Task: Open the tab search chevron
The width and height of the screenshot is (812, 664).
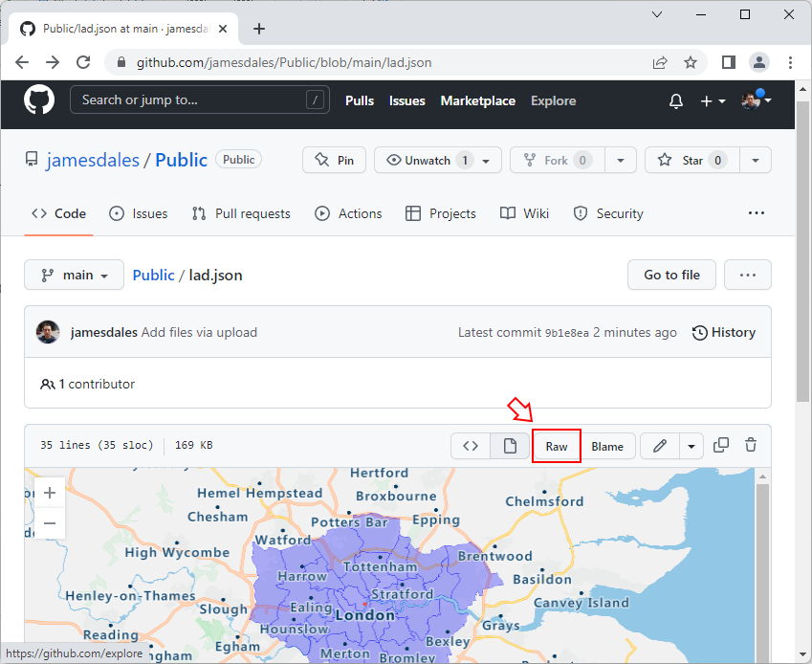Action: [x=657, y=14]
